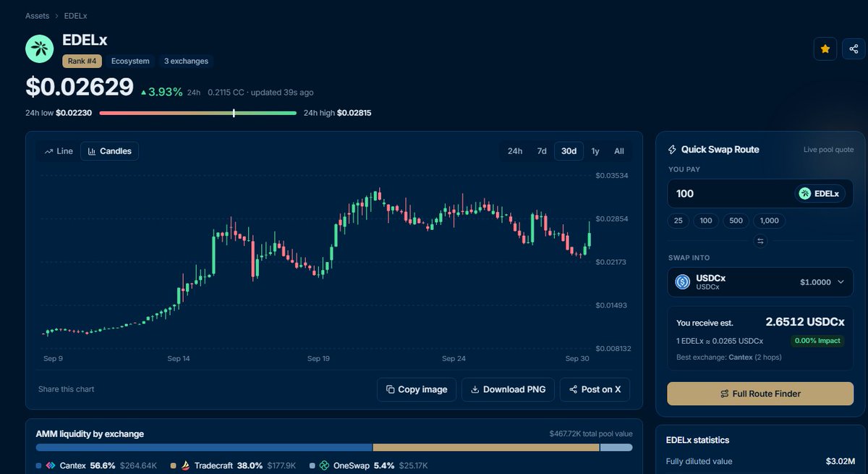Choose the 500 amount preset
Viewport: 868px width, 474px height.
[736, 221]
